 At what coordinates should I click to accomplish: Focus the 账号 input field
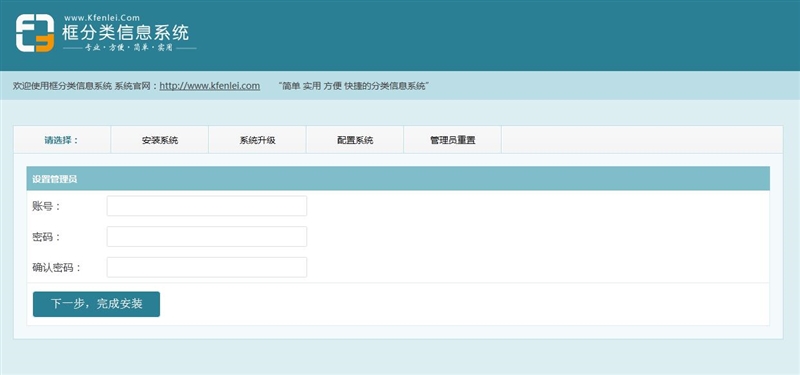point(207,206)
